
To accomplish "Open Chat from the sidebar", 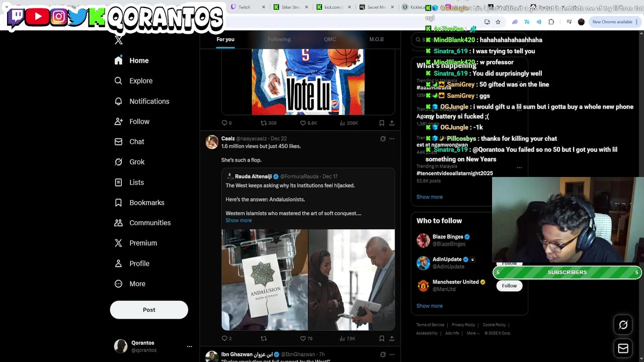I will pos(129,141).
